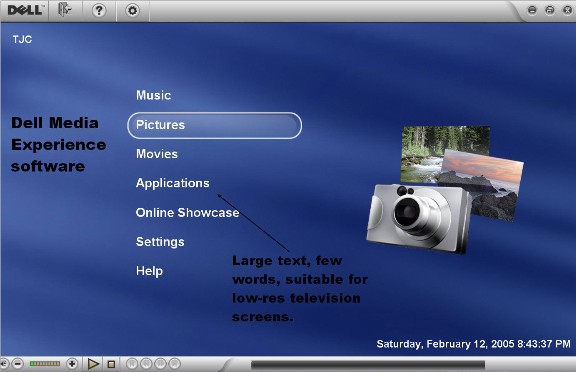This screenshot has width=576, height=372.
Task: Open help via the question mark icon
Action: 98,10
